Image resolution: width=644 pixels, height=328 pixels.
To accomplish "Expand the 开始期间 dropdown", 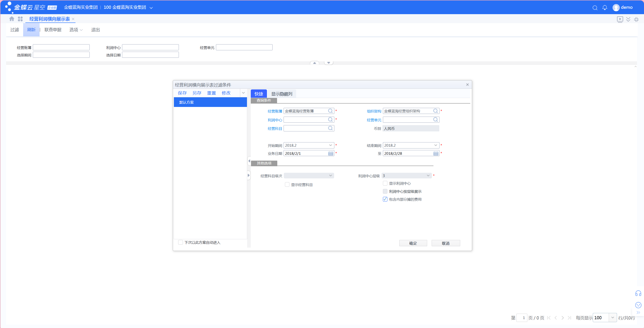I will click(331, 145).
